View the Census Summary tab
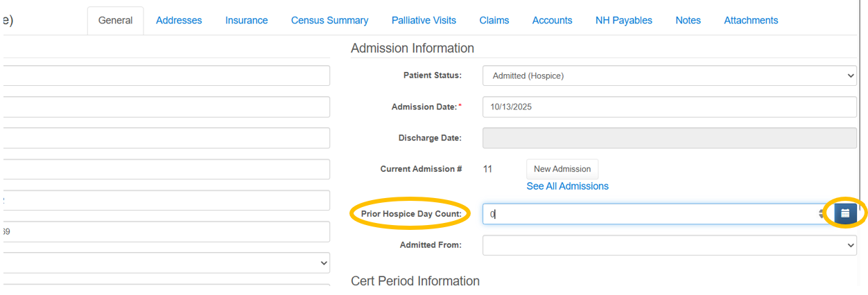The width and height of the screenshot is (868, 295). pyautogui.click(x=329, y=21)
